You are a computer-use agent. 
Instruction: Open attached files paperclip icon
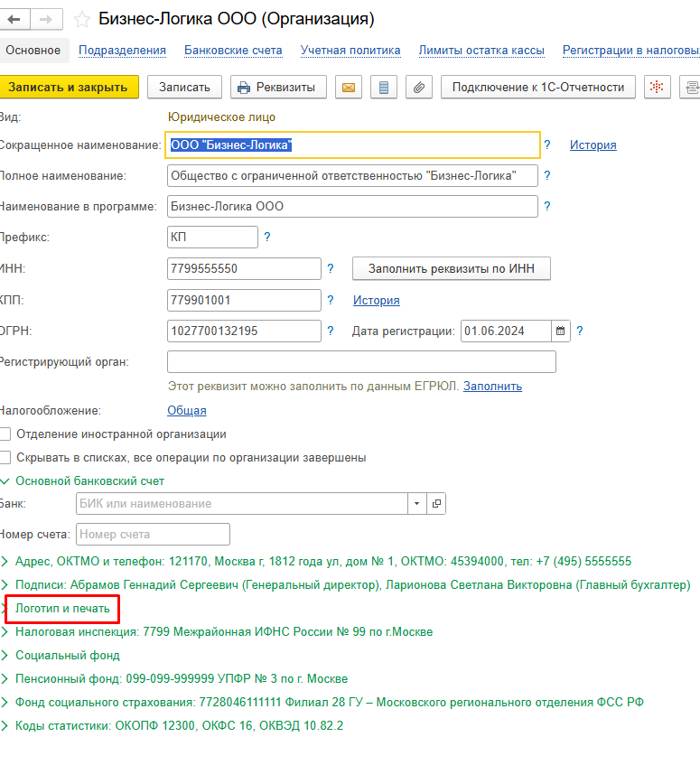418,88
